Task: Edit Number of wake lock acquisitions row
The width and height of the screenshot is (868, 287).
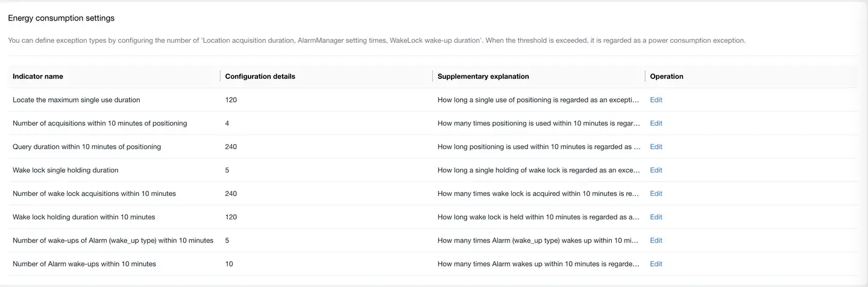Action: coord(656,194)
